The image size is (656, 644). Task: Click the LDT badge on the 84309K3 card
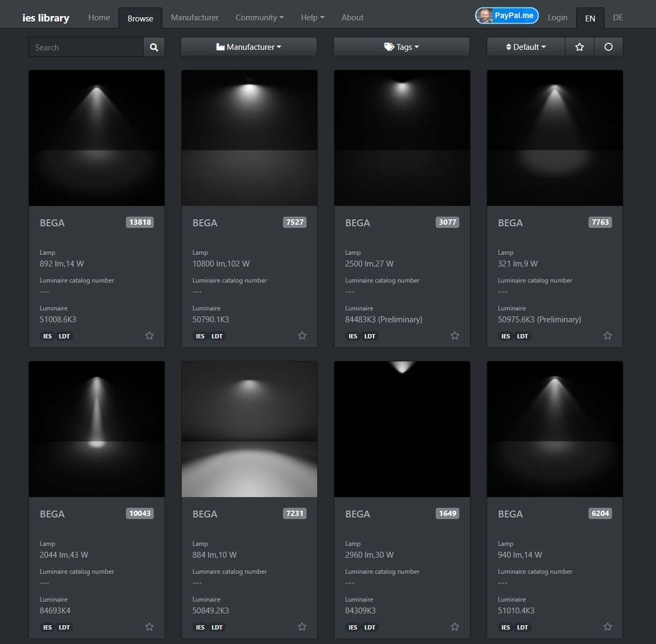(370, 627)
